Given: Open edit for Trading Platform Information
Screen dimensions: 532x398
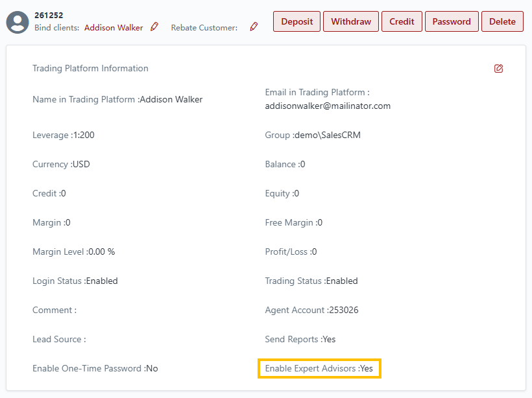Looking at the screenshot, I should [498, 69].
